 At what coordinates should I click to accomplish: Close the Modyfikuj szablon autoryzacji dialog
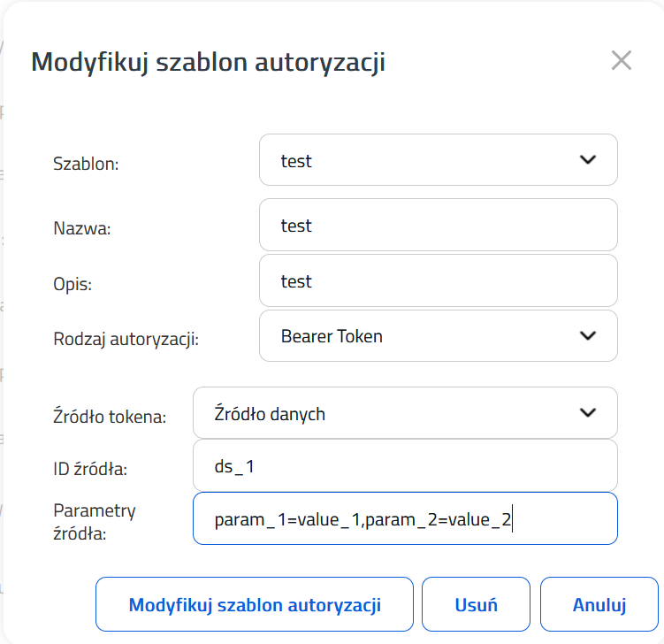622,60
